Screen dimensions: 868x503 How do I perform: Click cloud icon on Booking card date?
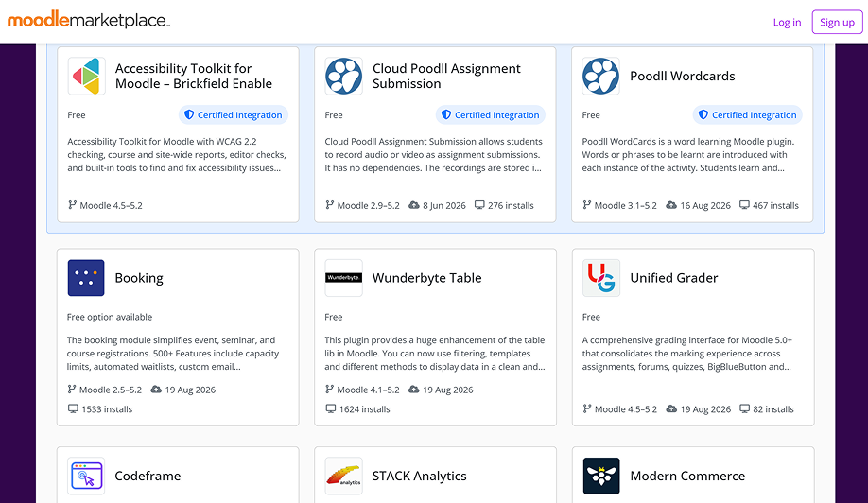pyautogui.click(x=156, y=389)
